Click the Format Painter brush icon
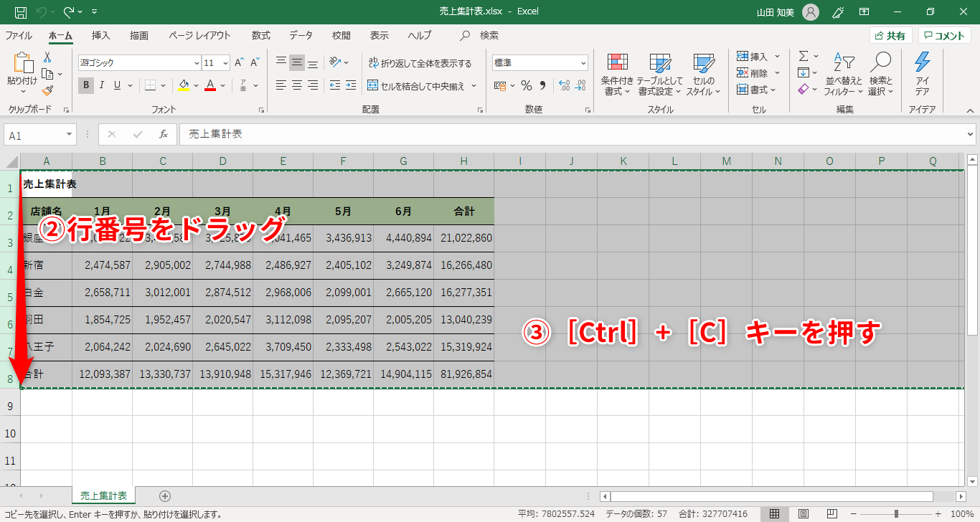Image resolution: width=980 pixels, height=522 pixels. click(47, 90)
